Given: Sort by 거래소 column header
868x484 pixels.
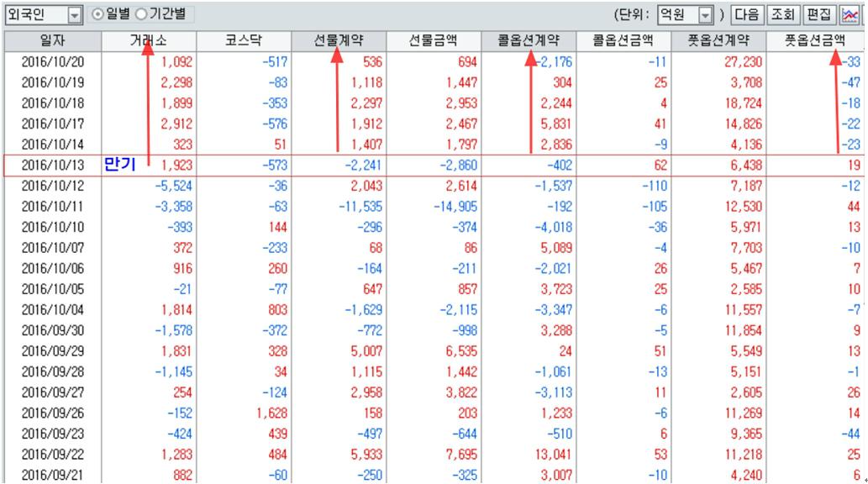Looking at the screenshot, I should (x=148, y=40).
